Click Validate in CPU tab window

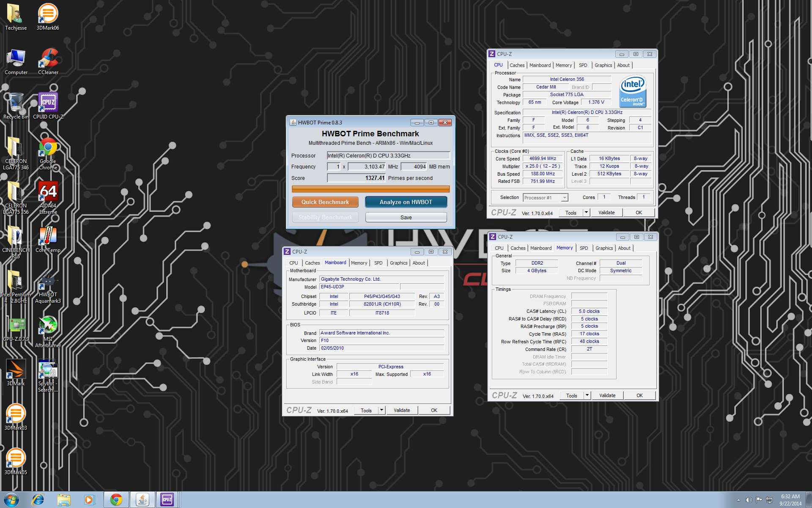[606, 213]
